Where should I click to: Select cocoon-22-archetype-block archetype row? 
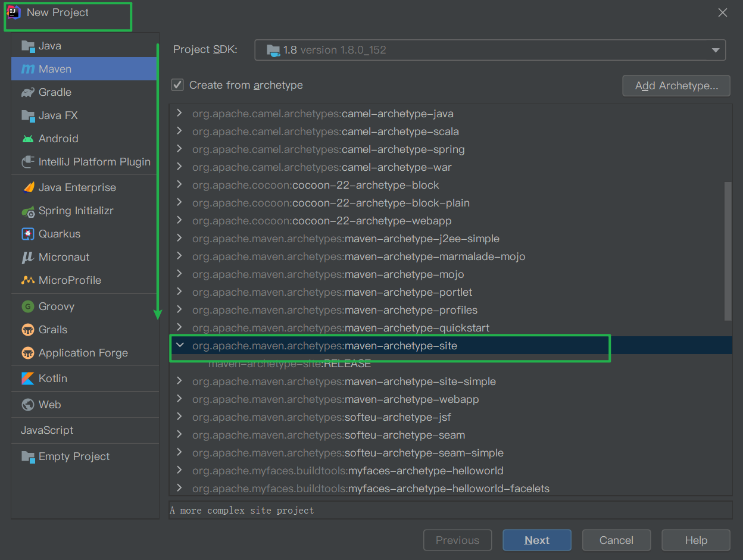[451, 184]
